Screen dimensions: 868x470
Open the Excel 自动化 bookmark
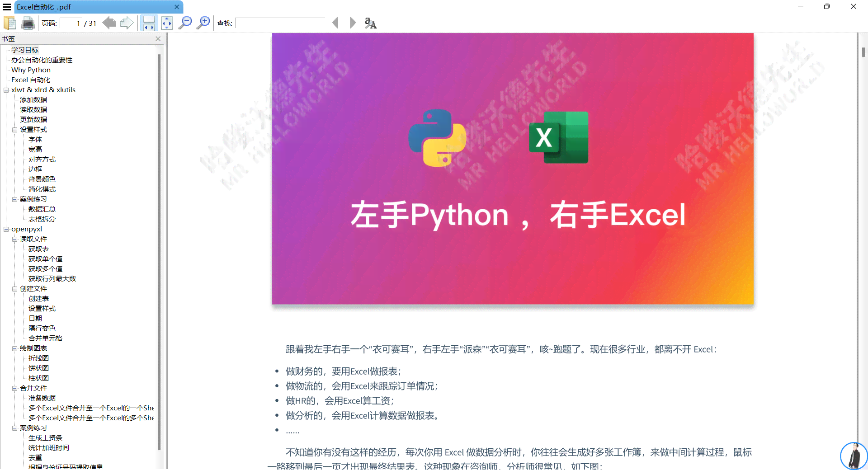pyautogui.click(x=31, y=80)
